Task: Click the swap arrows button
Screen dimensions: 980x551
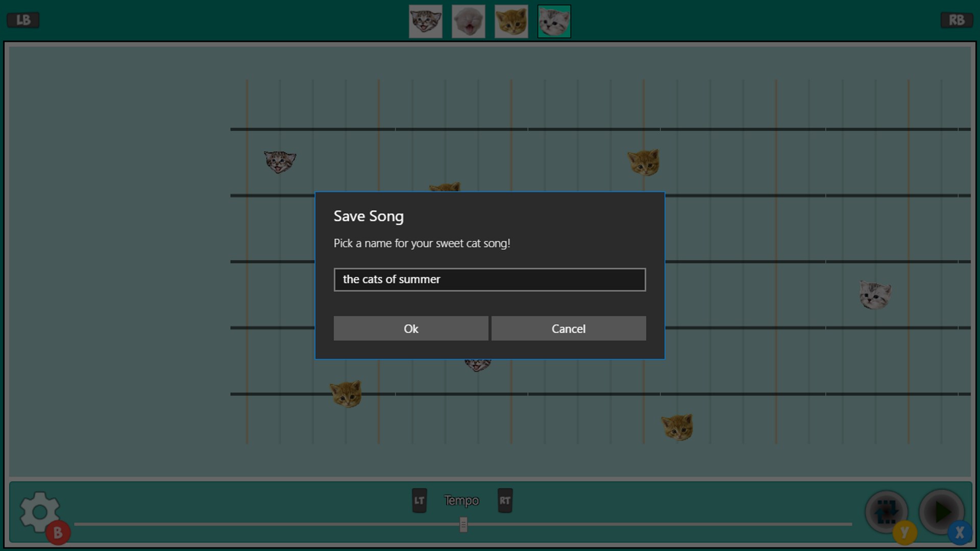Action: coord(886,511)
